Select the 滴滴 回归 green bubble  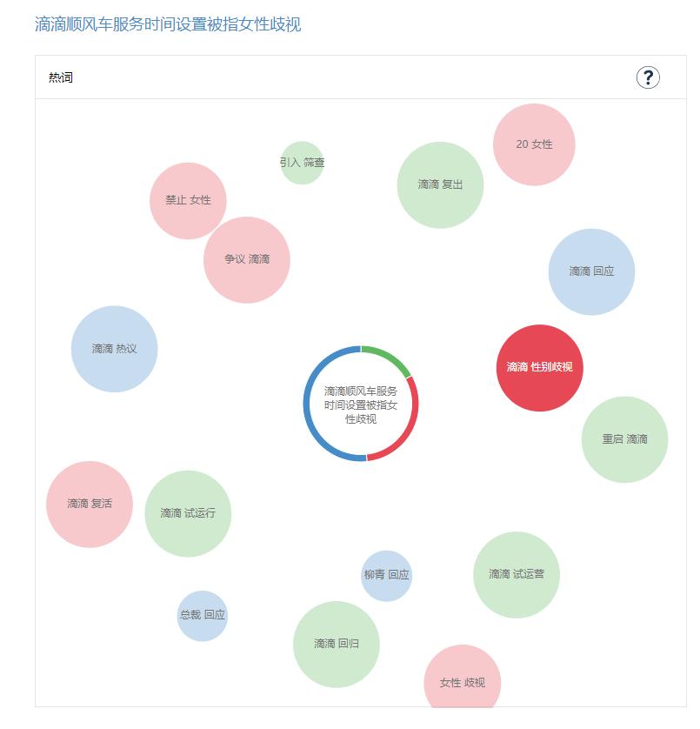337,644
